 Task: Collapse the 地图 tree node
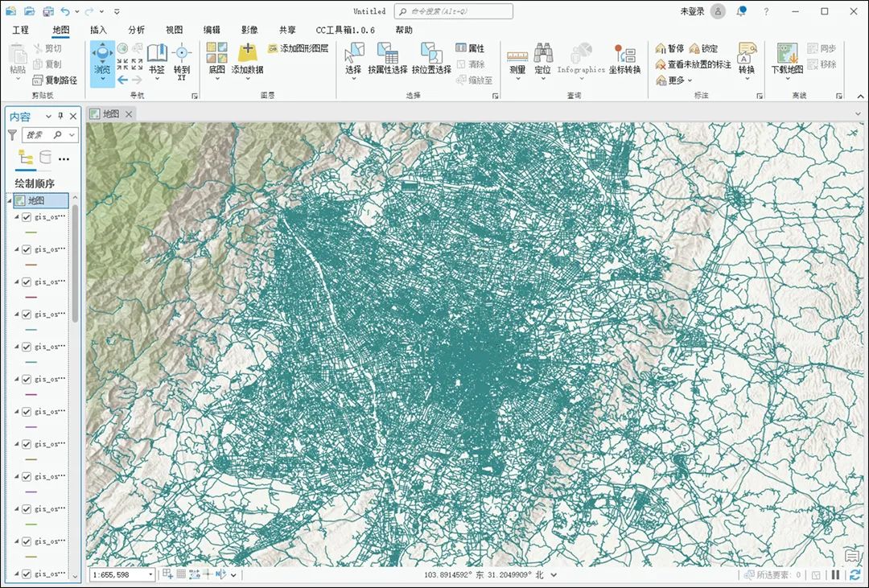pyautogui.click(x=10, y=200)
